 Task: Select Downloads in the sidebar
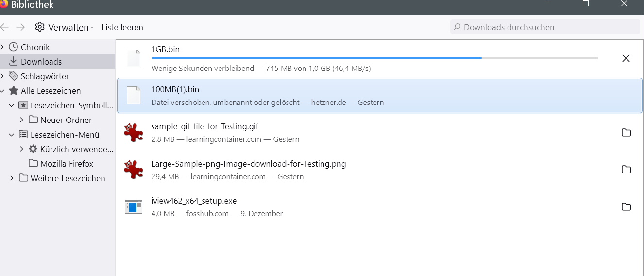point(41,62)
